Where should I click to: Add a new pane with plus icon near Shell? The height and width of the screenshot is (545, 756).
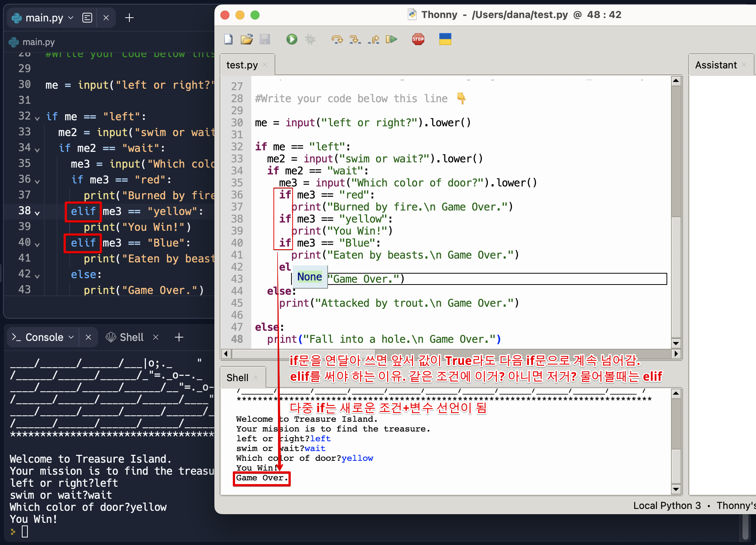tap(179, 337)
